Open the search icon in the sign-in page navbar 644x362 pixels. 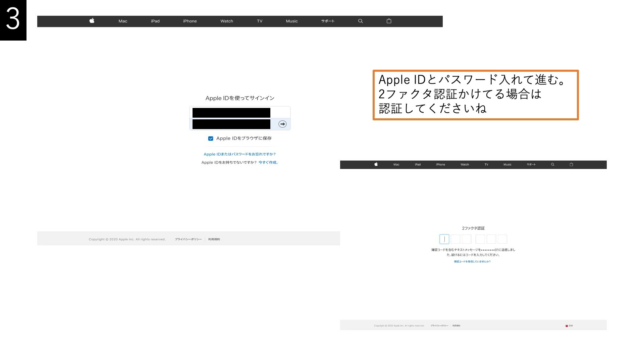coord(361,21)
